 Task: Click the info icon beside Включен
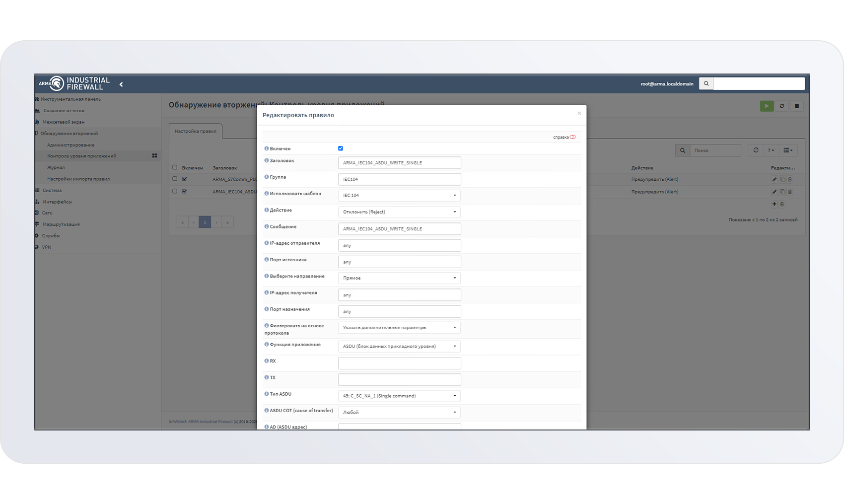tap(267, 148)
